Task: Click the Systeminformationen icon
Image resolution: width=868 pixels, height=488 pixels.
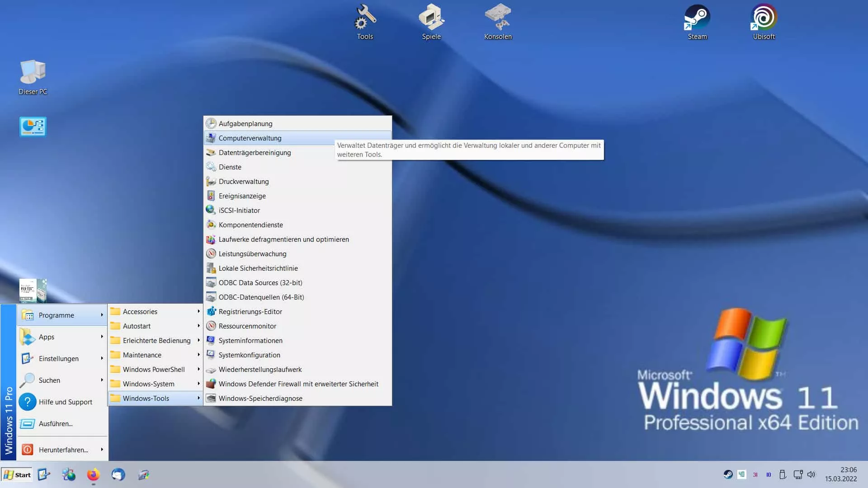Action: tap(211, 340)
